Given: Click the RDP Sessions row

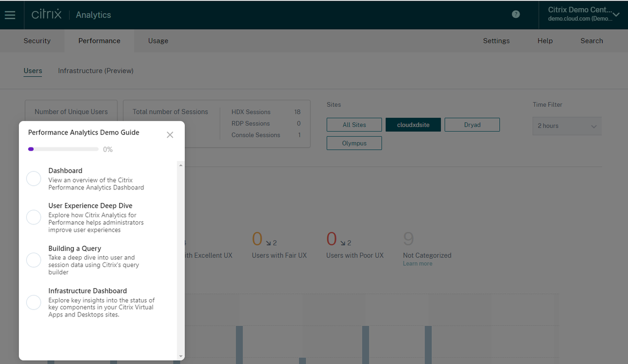Looking at the screenshot, I should pos(266,123).
